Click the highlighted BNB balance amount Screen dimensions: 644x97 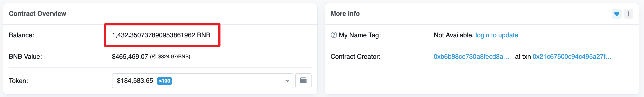click(x=161, y=35)
